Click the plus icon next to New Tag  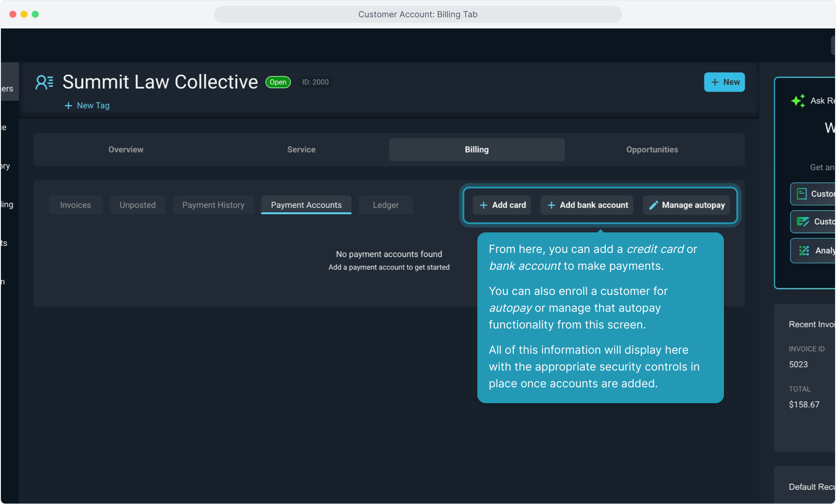[x=68, y=106]
